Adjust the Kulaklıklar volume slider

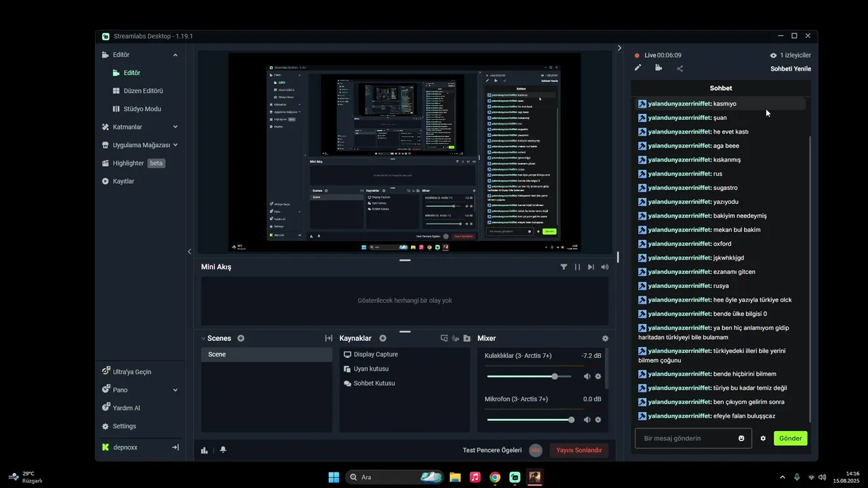pyautogui.click(x=530, y=376)
